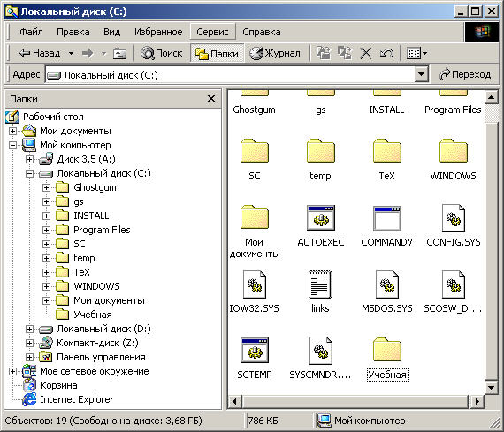Click the Copy To folder toolbar icon
The height and width of the screenshot is (432, 504).
click(x=345, y=53)
